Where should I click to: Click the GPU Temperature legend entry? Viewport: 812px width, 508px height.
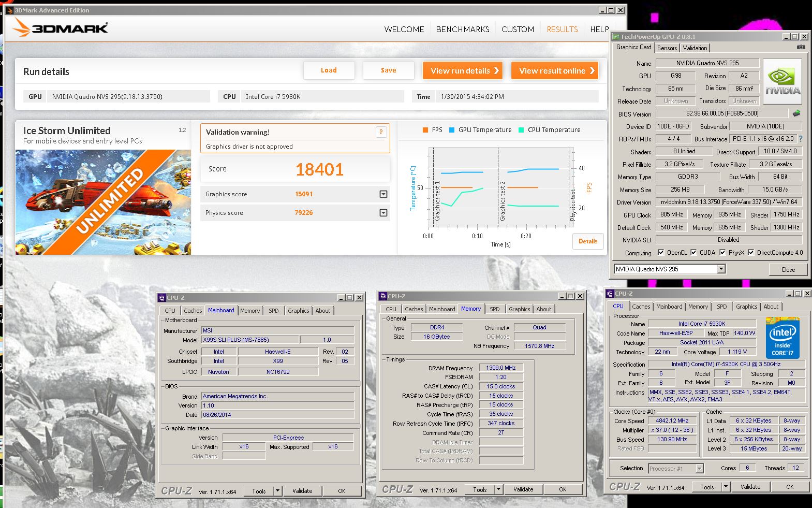[x=480, y=130]
